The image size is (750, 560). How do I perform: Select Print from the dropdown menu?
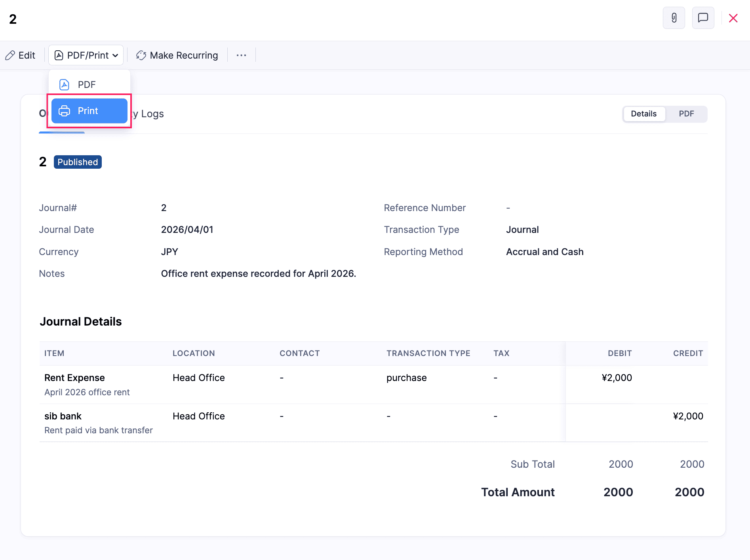coord(88,111)
